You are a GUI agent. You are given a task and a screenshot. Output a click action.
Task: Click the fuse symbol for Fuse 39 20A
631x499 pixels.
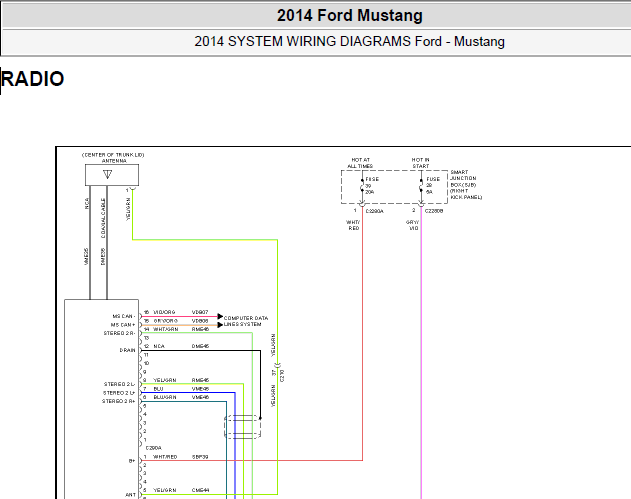coord(362,187)
